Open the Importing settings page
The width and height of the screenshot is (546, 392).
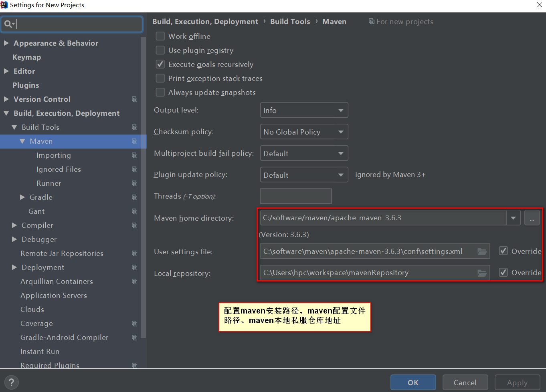point(53,155)
